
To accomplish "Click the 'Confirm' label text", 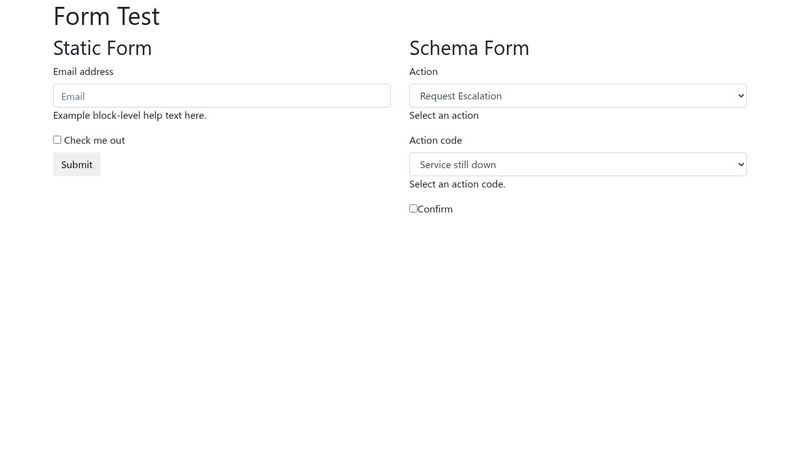I will (435, 210).
